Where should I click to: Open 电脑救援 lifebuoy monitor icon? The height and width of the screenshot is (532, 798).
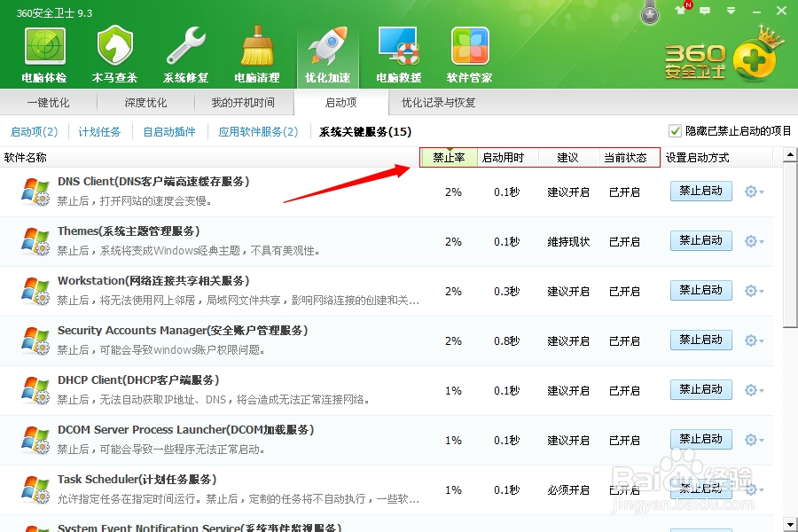[398, 47]
